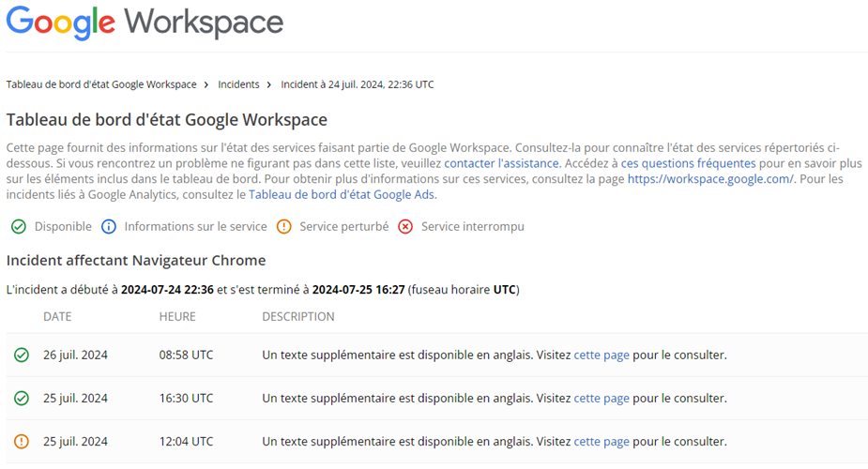Click the DATE column header
Screen dimensions: 868x469
coord(57,317)
